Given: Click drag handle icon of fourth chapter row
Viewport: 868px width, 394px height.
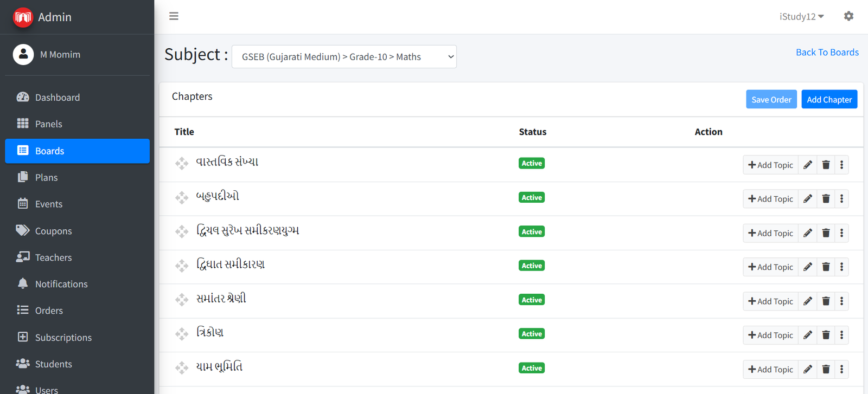Looking at the screenshot, I should click(x=182, y=266).
